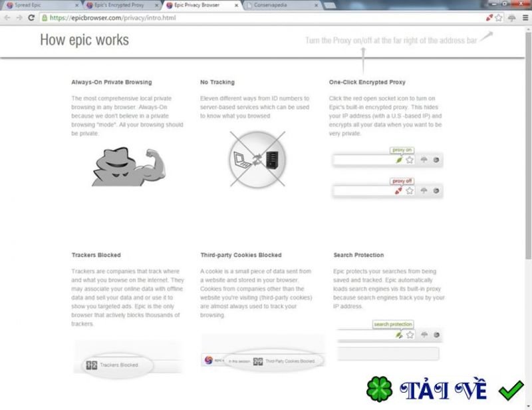The image size is (532, 410).
Task: Click the Epic logo in cookies illustration
Action: tap(209, 359)
